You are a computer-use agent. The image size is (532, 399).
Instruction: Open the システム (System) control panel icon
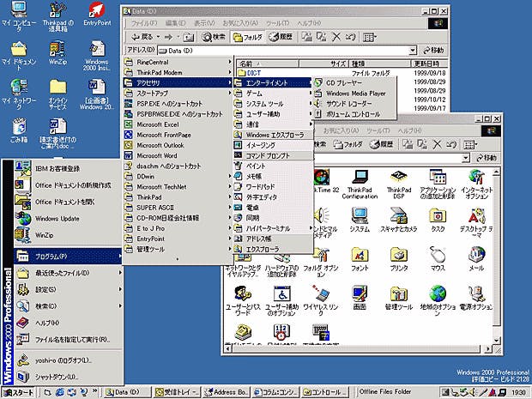coord(360,216)
